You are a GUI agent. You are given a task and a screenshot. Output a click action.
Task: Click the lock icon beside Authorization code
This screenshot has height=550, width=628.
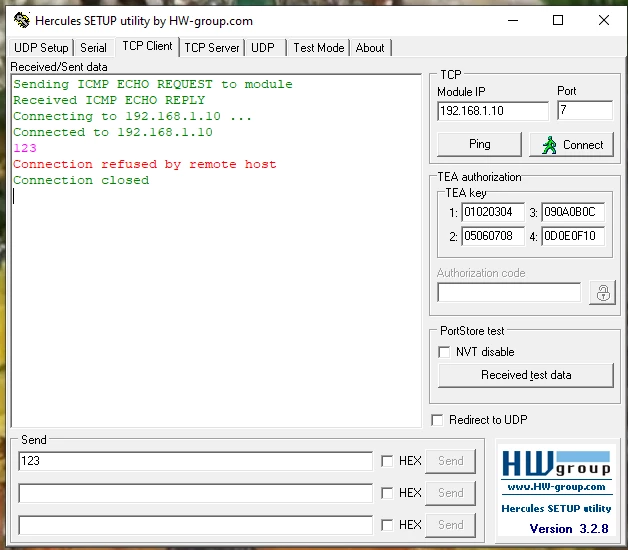point(602,293)
